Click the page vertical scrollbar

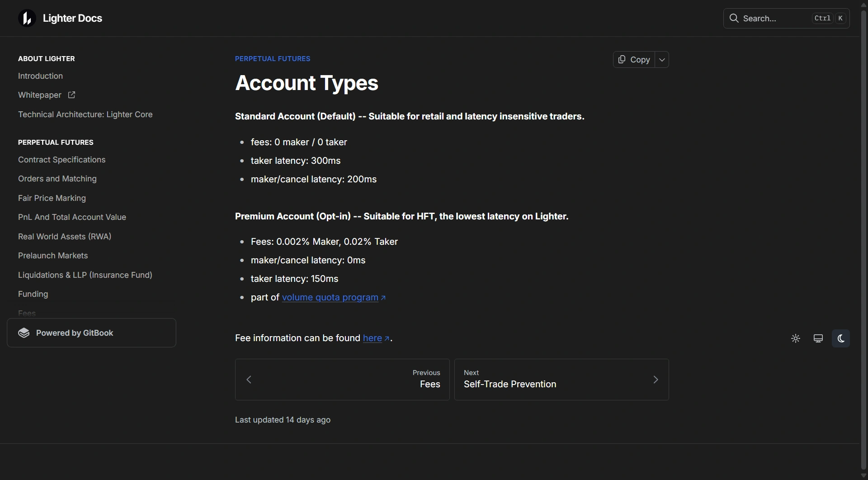pyautogui.click(x=863, y=226)
